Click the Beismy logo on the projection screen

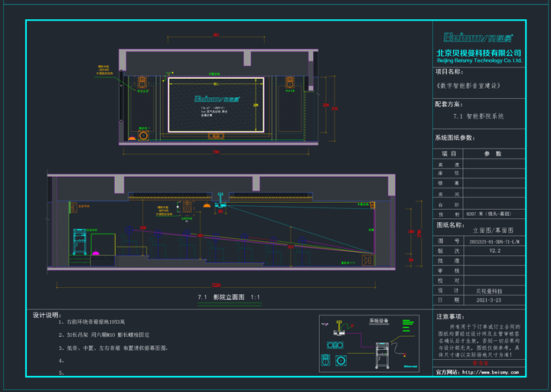tap(217, 99)
